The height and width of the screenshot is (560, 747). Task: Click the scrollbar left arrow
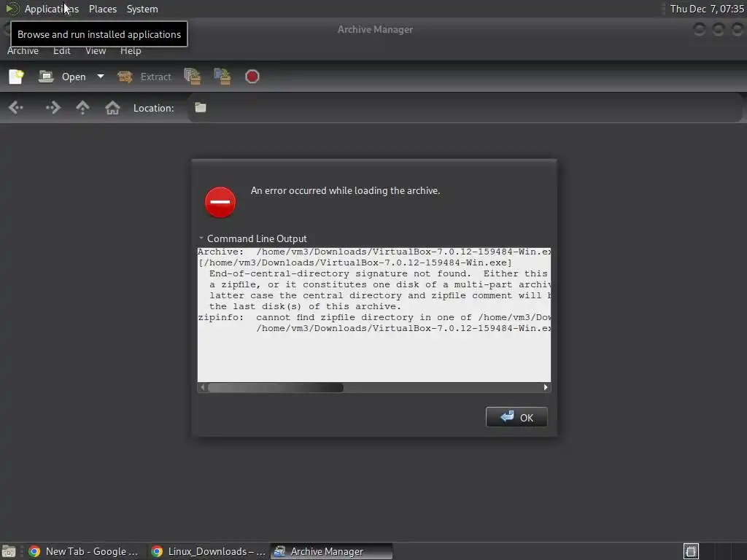(x=203, y=388)
